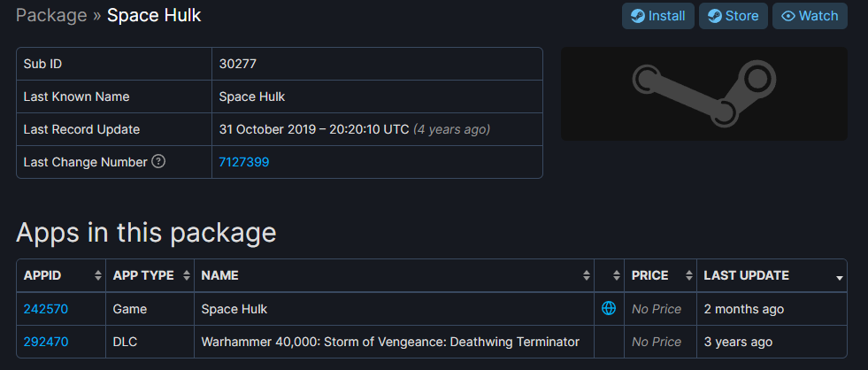
Task: Open app ID 242570 link
Action: pos(46,309)
